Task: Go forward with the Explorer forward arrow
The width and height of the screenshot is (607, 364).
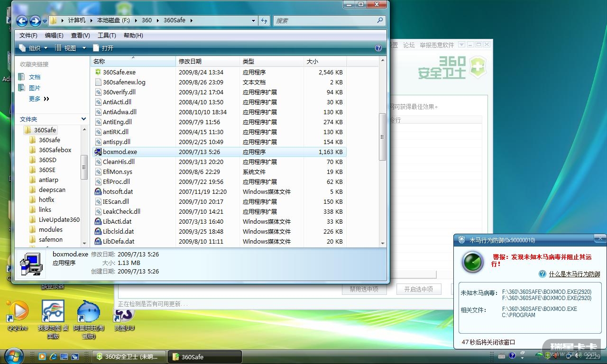Action: point(35,21)
